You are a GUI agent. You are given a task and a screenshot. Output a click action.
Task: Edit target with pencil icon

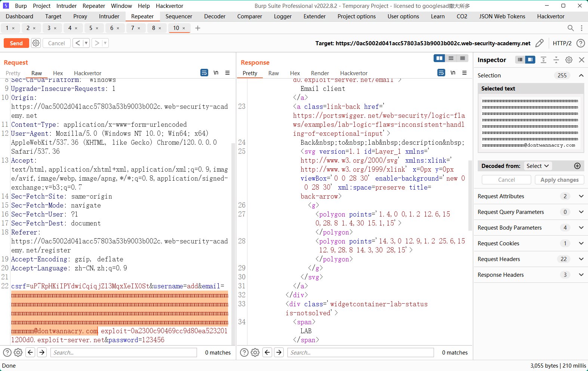(x=539, y=43)
